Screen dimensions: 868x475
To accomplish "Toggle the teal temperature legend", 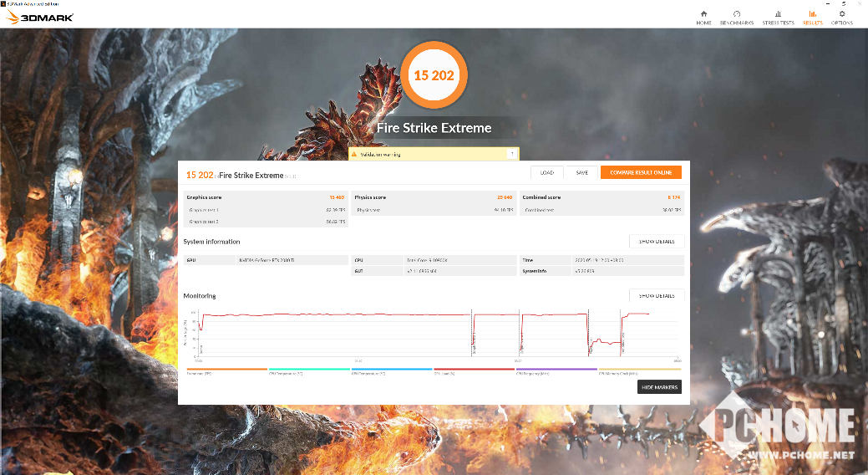I will [309, 370].
